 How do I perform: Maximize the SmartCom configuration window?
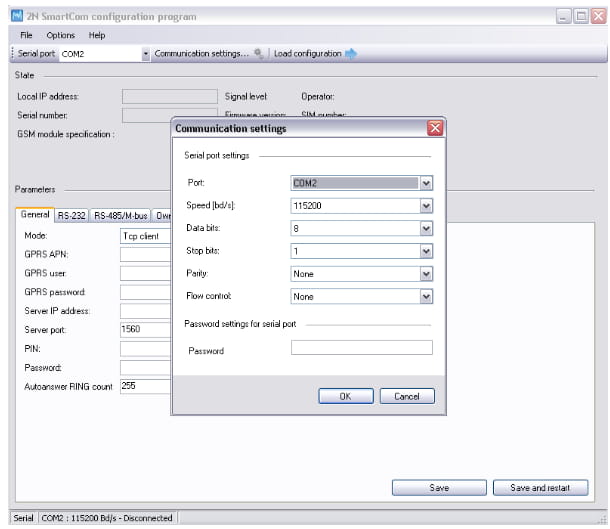tap(581, 16)
